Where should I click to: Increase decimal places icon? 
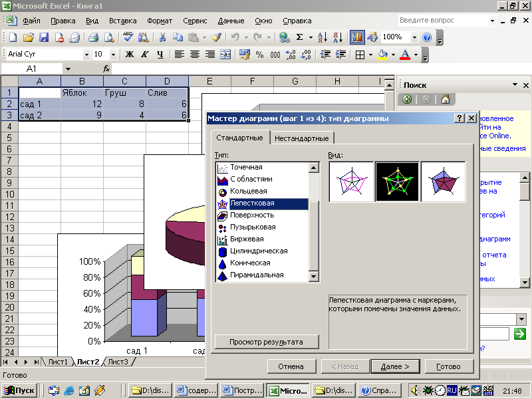point(291,55)
